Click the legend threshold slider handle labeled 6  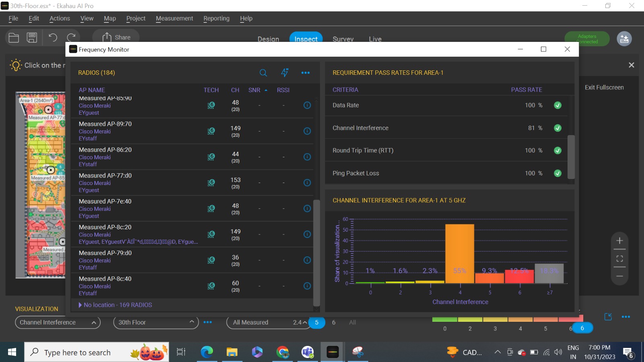click(x=582, y=328)
